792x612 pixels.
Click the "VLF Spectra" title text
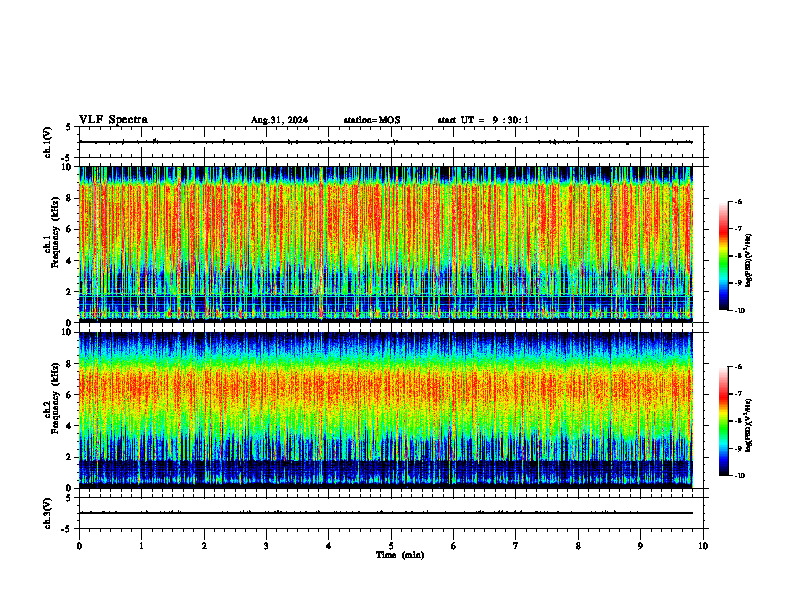coord(113,120)
